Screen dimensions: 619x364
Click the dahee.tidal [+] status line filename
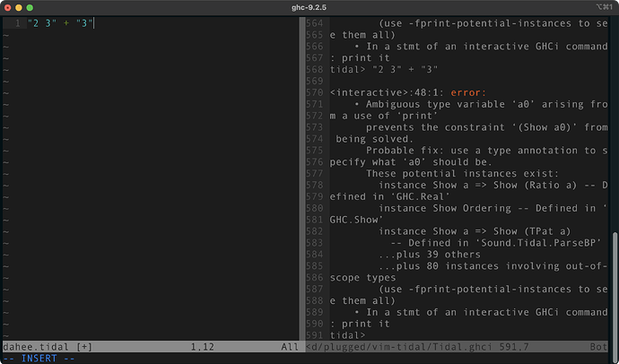pyautogui.click(x=48, y=347)
